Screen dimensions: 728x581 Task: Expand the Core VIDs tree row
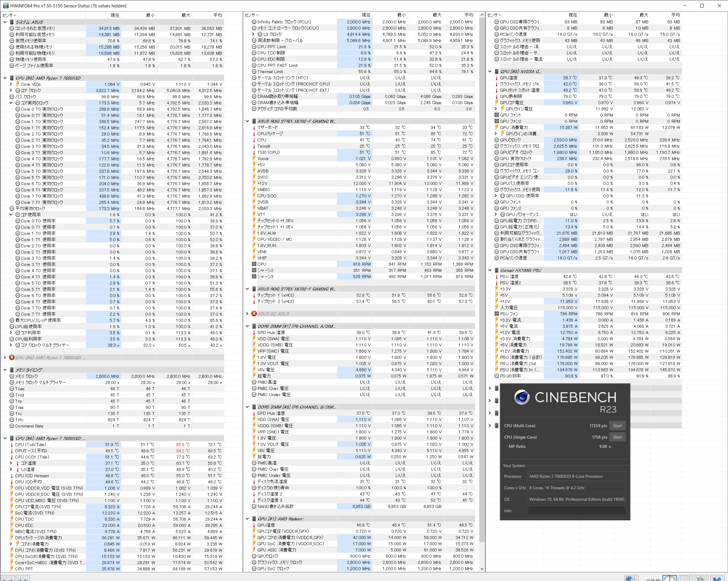pos(11,84)
